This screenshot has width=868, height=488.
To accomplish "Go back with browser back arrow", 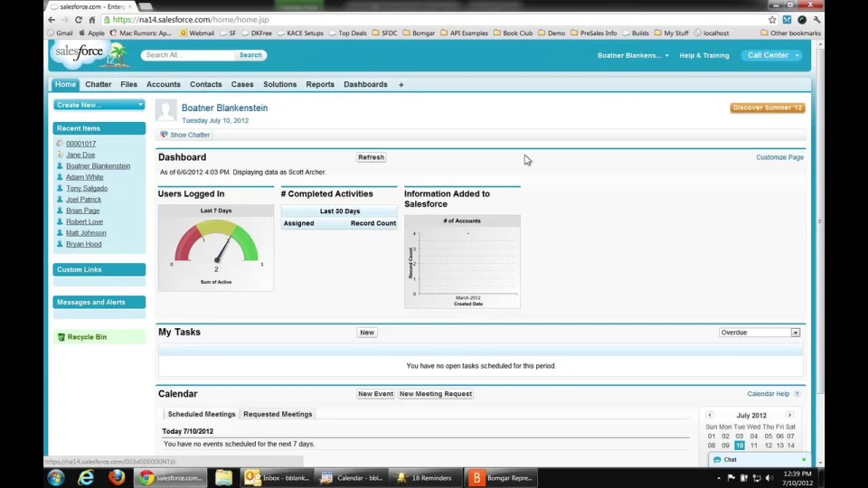I will pos(52,19).
